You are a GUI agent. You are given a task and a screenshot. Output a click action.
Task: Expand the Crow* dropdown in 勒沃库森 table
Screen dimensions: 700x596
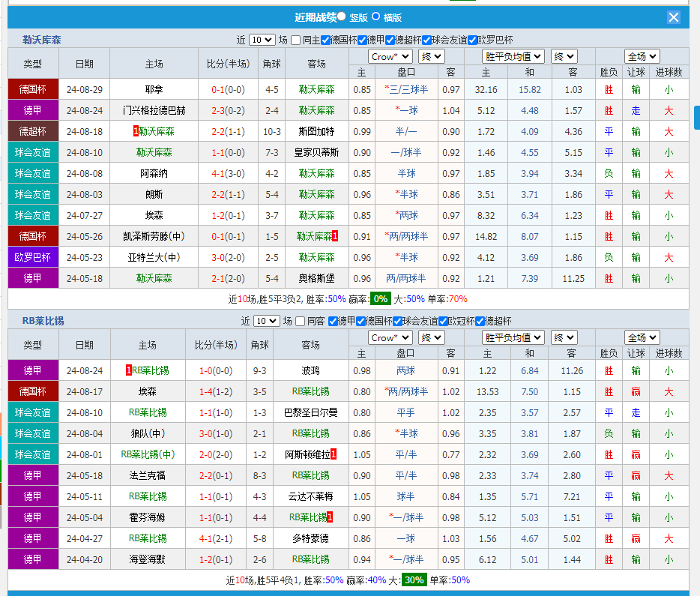(390, 56)
